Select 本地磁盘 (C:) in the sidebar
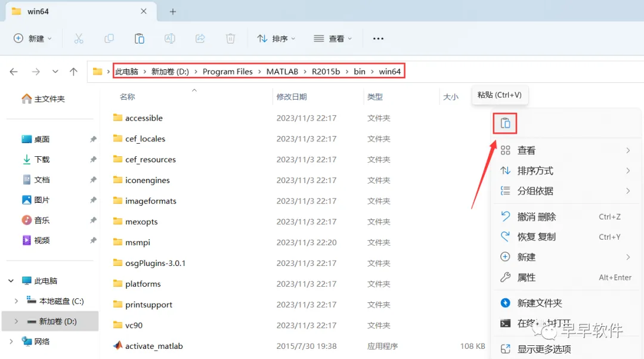Image resolution: width=644 pixels, height=359 pixels. coord(55,301)
